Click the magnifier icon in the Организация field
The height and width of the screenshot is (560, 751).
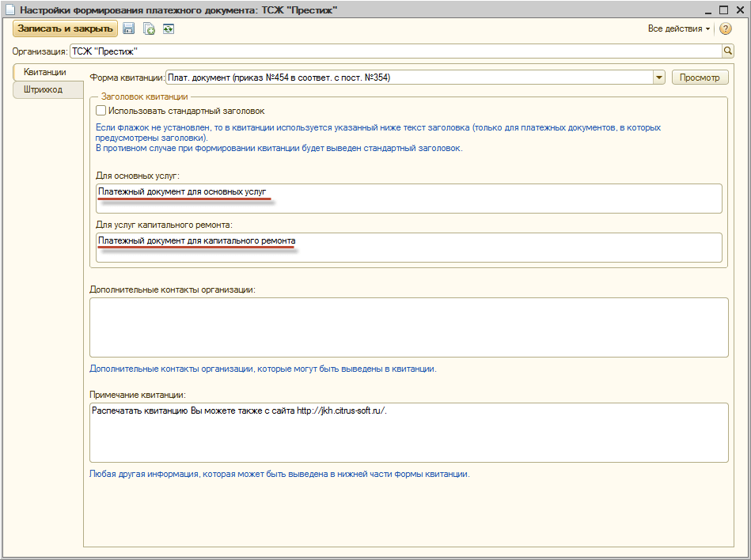(728, 51)
